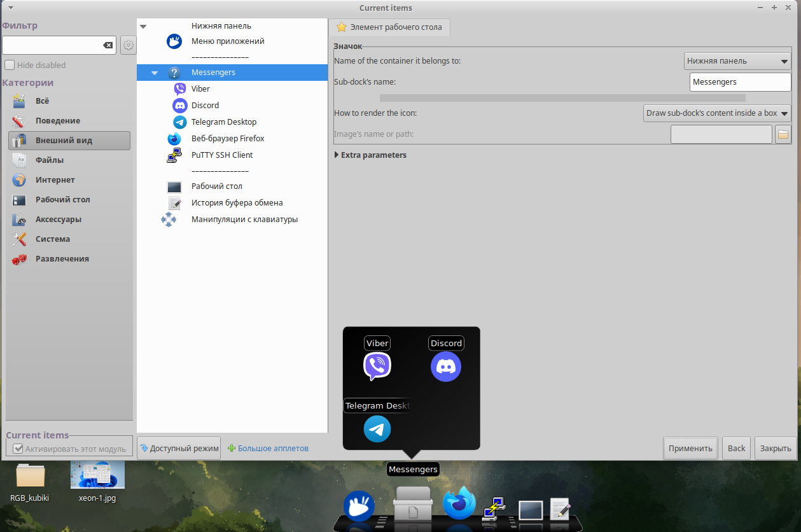Open container dropdown showing Нижняя панель
Viewport: 801px width, 532px height.
click(x=737, y=61)
